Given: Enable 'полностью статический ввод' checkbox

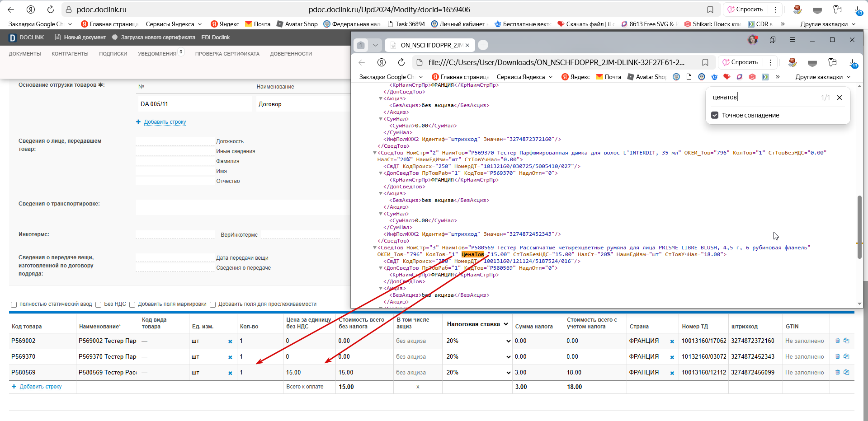Looking at the screenshot, I should click(x=14, y=304).
